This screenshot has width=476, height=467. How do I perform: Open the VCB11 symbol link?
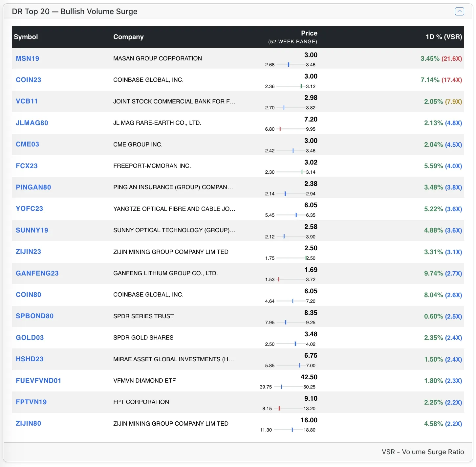click(x=27, y=101)
